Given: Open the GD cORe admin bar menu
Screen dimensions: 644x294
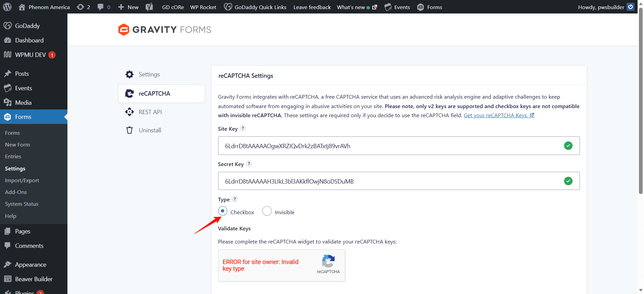Looking at the screenshot, I should click(173, 7).
